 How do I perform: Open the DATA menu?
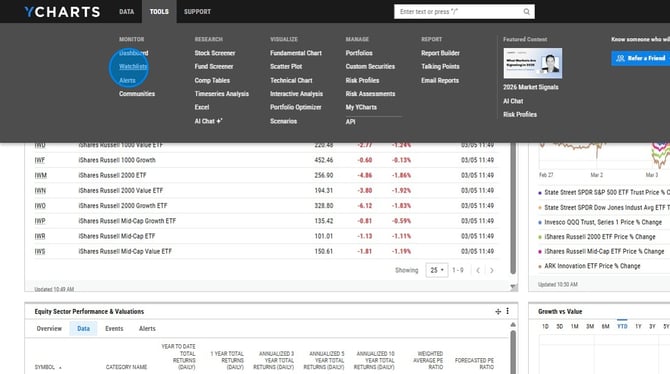click(x=126, y=12)
